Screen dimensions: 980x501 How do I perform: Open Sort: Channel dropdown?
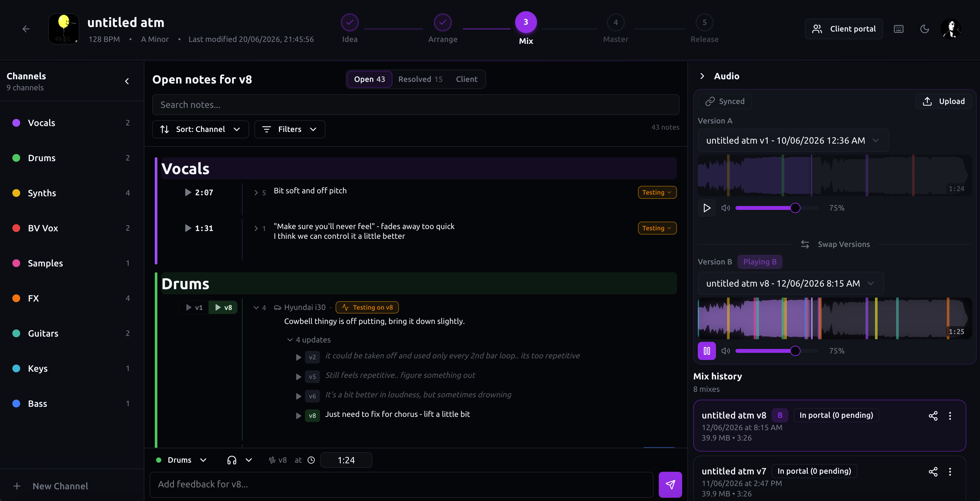[201, 129]
